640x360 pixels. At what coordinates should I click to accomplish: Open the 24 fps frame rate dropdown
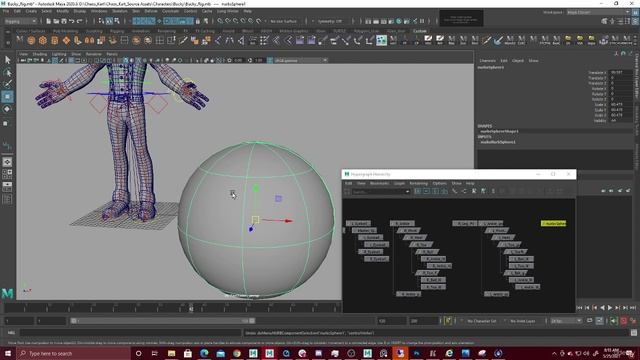(x=566, y=321)
